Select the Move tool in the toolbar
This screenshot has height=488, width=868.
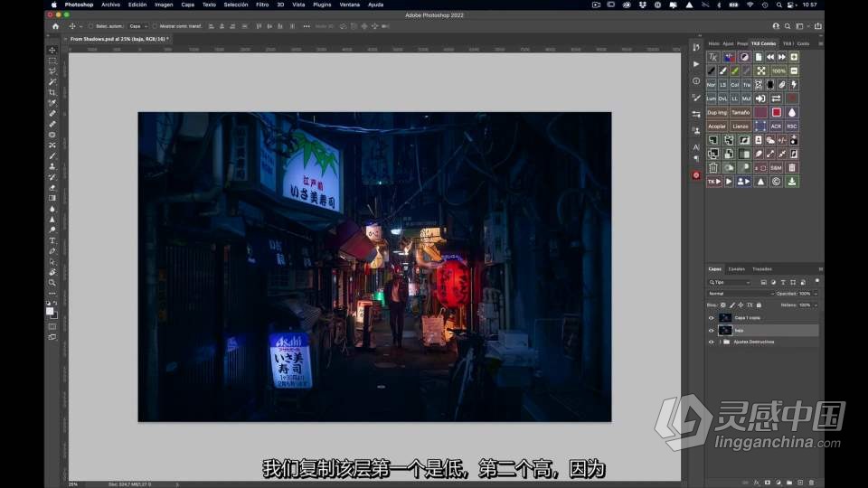coord(52,51)
